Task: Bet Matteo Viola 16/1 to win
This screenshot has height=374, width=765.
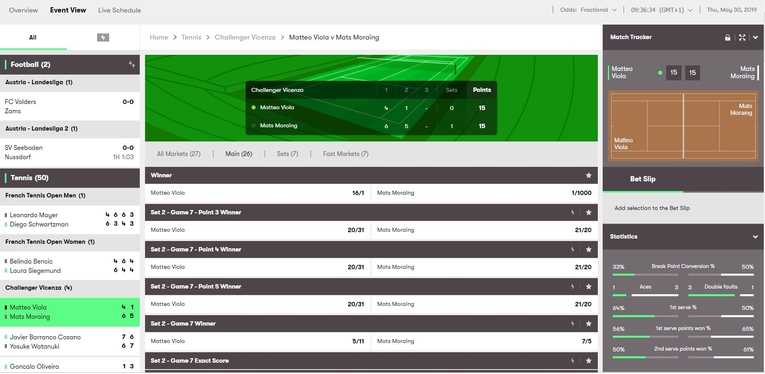Action: coord(258,193)
